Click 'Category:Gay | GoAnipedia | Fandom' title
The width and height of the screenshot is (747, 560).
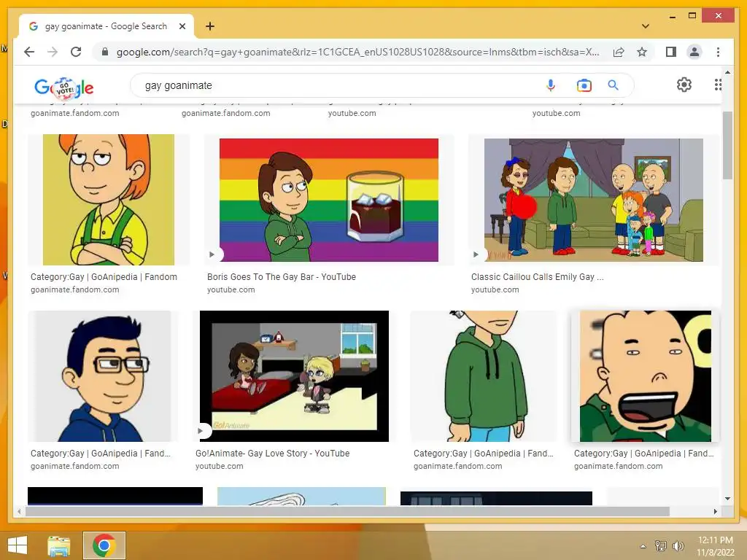pos(104,276)
